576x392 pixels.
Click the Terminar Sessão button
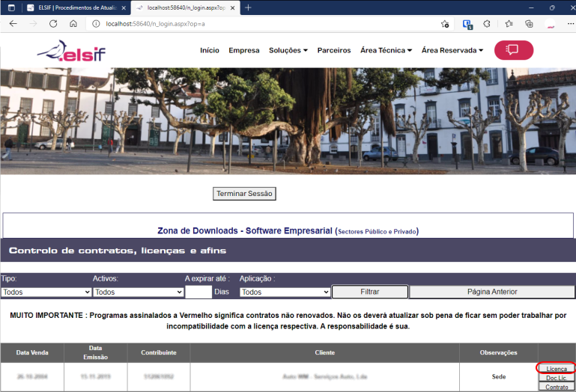click(244, 194)
